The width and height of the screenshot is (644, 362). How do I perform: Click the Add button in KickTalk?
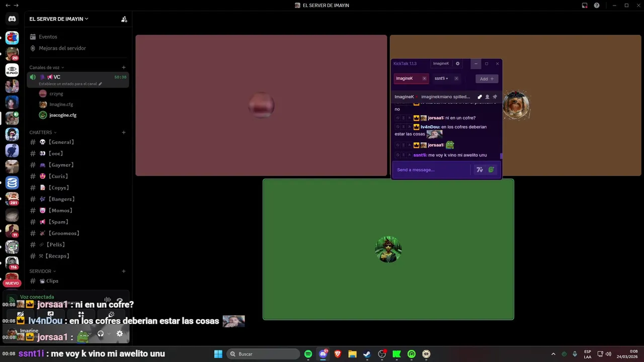point(487,78)
